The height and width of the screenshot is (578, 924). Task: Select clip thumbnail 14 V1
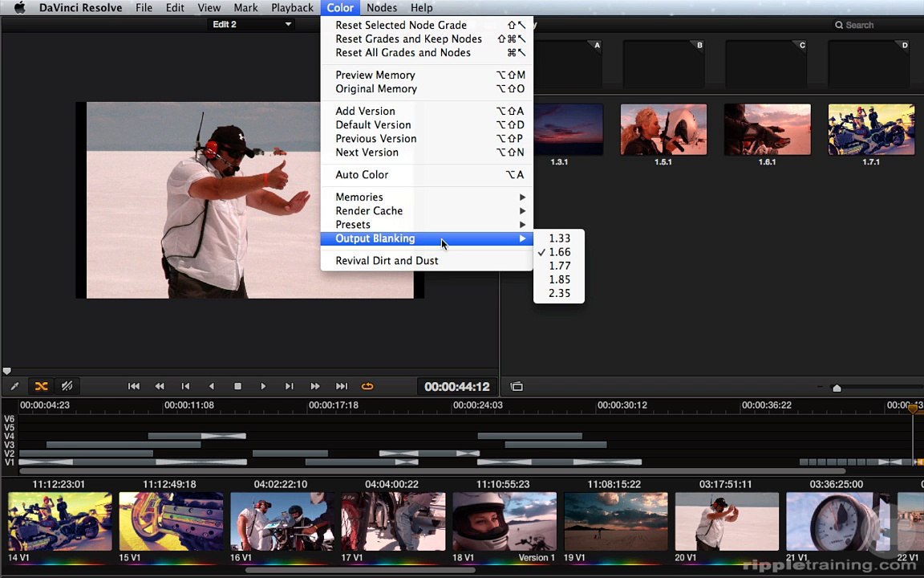point(59,521)
